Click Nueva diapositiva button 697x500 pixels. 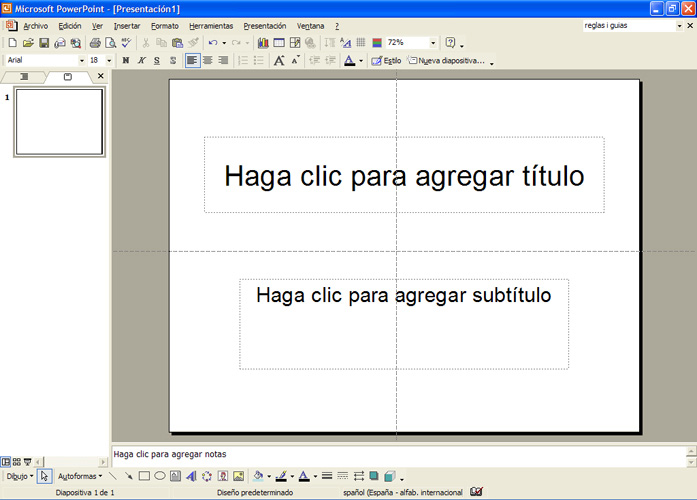447,60
